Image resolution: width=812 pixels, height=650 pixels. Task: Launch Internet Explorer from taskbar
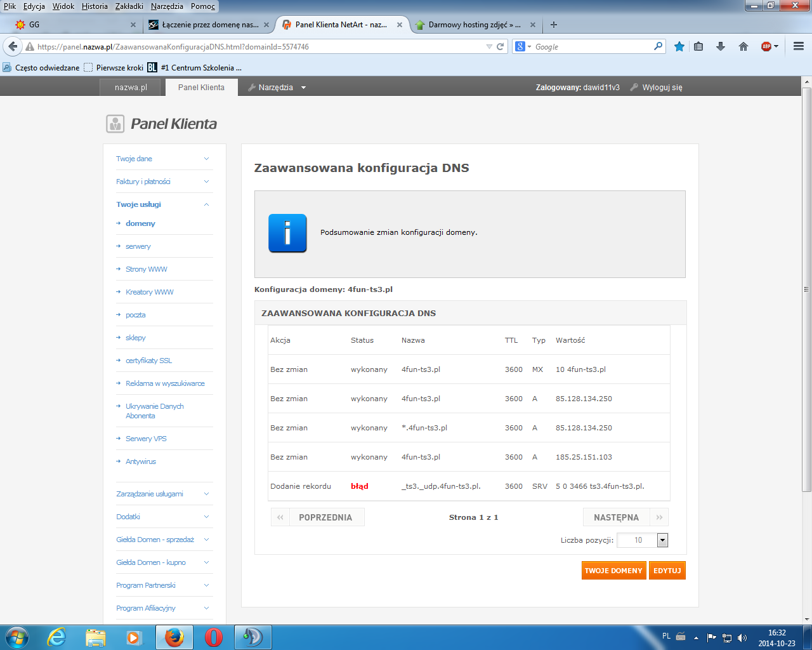pyautogui.click(x=56, y=637)
